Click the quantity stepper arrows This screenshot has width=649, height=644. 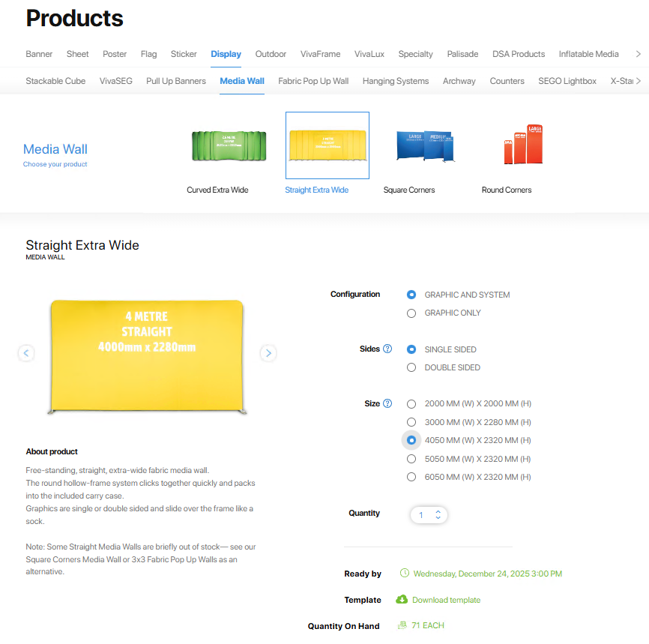(x=438, y=515)
